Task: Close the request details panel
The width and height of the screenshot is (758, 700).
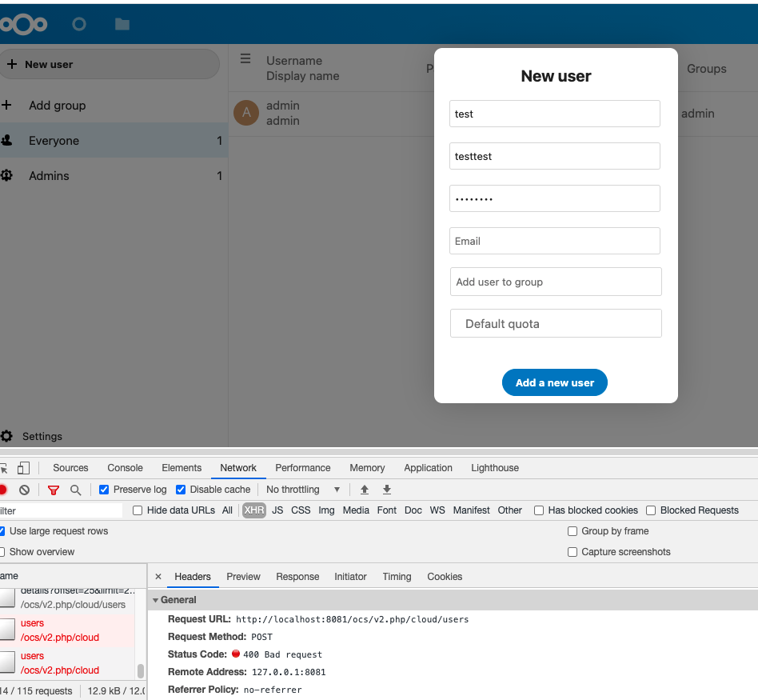Action: tap(158, 577)
